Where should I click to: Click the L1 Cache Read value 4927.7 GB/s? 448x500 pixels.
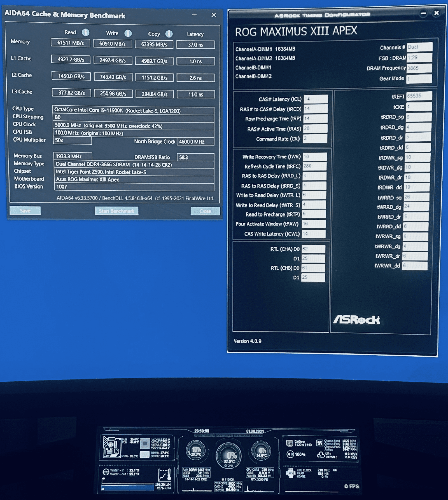[x=71, y=60]
